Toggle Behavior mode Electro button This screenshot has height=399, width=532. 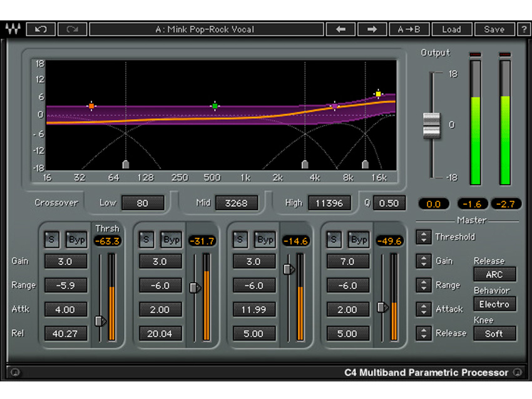tap(494, 304)
